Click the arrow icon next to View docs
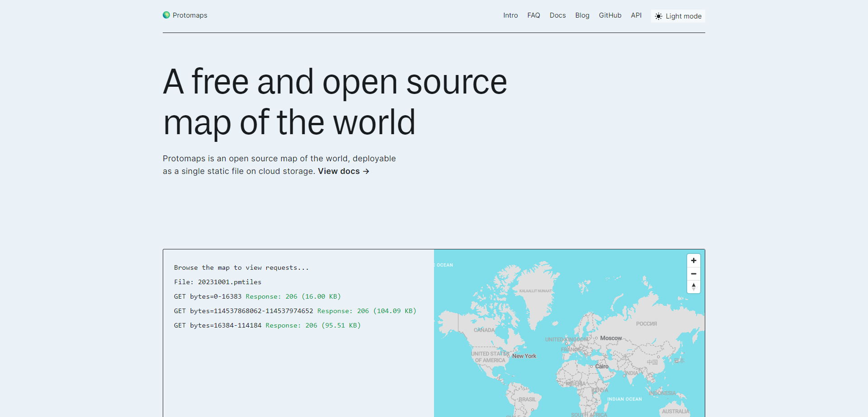This screenshot has height=417, width=868. click(366, 171)
